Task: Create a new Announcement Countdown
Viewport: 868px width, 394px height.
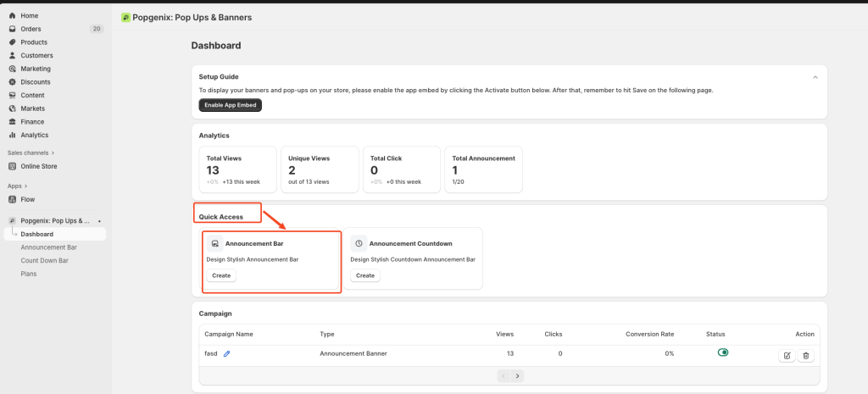Action: point(365,275)
